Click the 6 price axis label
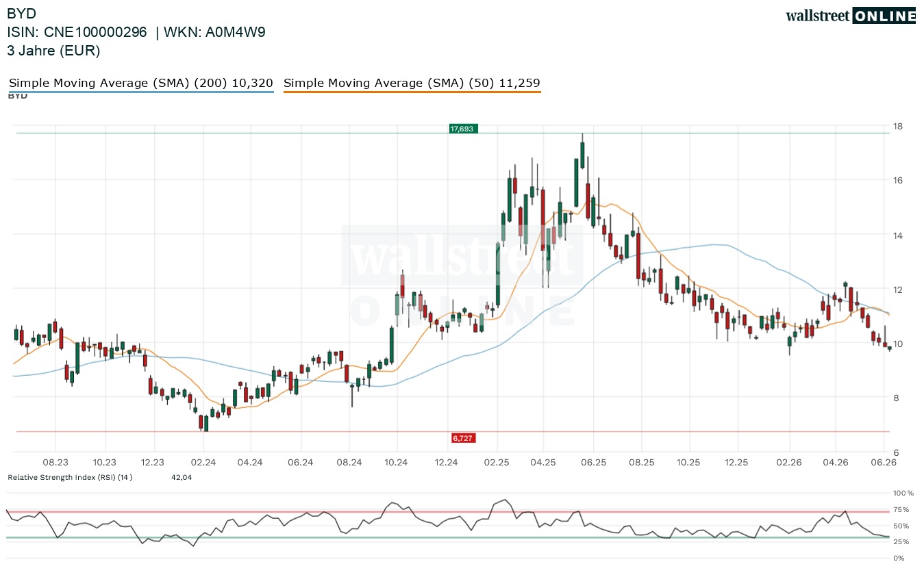Image resolution: width=924 pixels, height=577 pixels. 895,452
